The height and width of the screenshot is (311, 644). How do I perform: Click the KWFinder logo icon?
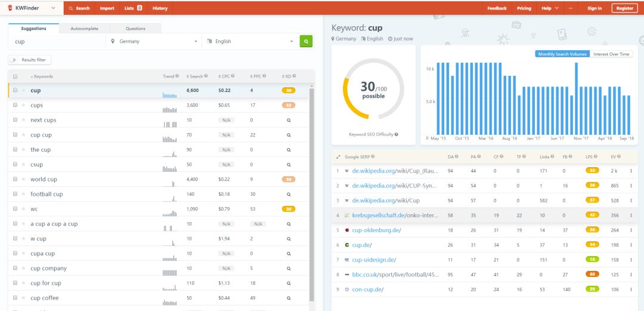[x=10, y=8]
